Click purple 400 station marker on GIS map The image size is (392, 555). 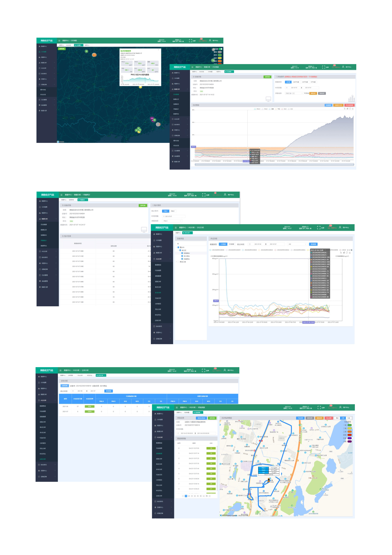(152, 118)
